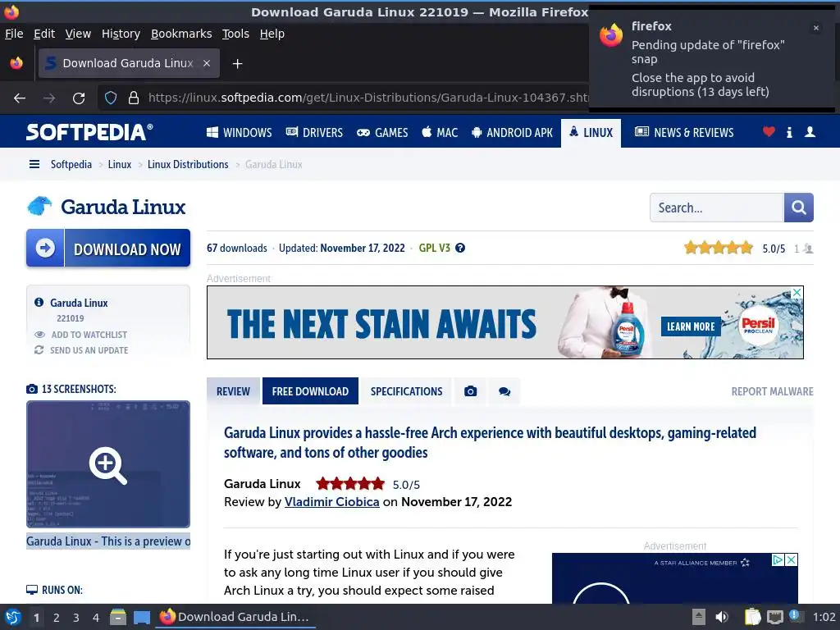The width and height of the screenshot is (840, 630).
Task: Open the Tools menu
Action: [x=235, y=34]
